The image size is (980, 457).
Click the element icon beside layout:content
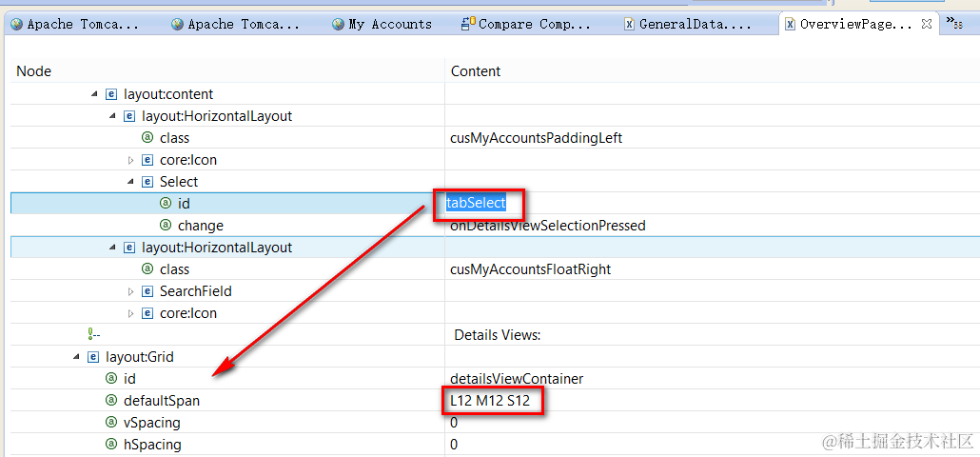(x=111, y=94)
